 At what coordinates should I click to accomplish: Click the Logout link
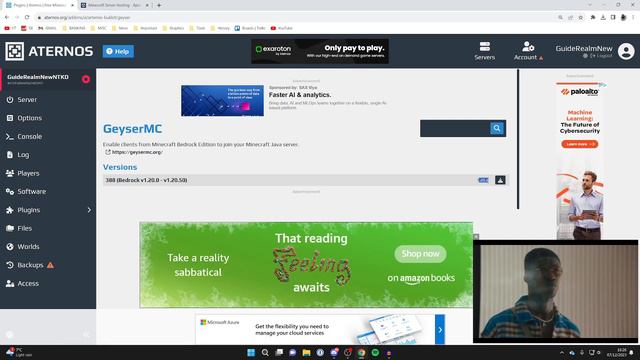click(601, 56)
